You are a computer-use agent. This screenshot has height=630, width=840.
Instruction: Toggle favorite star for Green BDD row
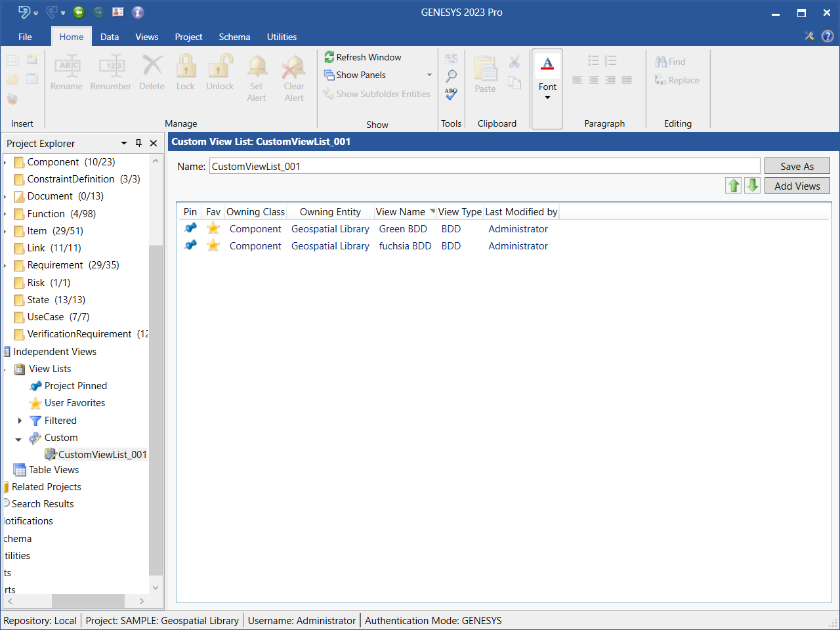tap(213, 228)
